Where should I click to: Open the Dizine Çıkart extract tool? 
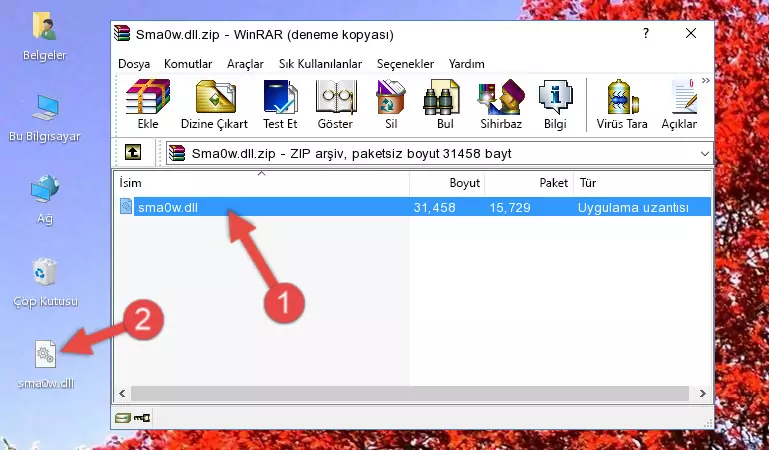point(214,104)
